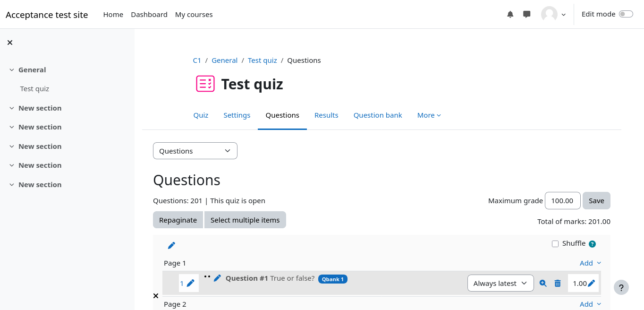This screenshot has width=644, height=310.
Task: Collapse the General section in the course index
Action: pyautogui.click(x=12, y=70)
